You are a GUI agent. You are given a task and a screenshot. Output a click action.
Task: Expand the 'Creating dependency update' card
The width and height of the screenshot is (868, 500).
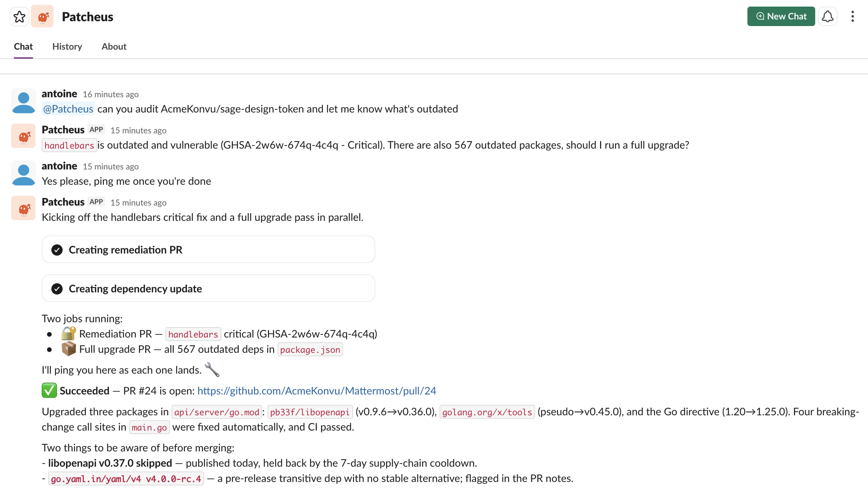click(208, 289)
